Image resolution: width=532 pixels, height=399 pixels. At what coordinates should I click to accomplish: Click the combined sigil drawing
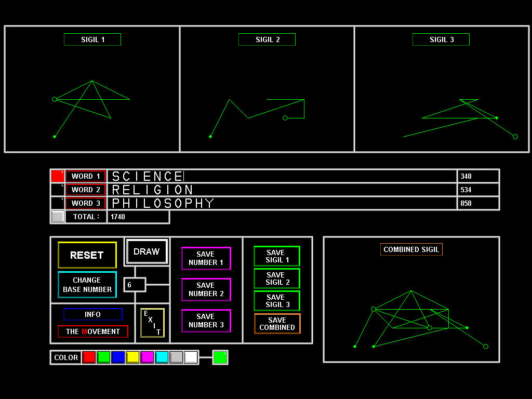point(420,319)
